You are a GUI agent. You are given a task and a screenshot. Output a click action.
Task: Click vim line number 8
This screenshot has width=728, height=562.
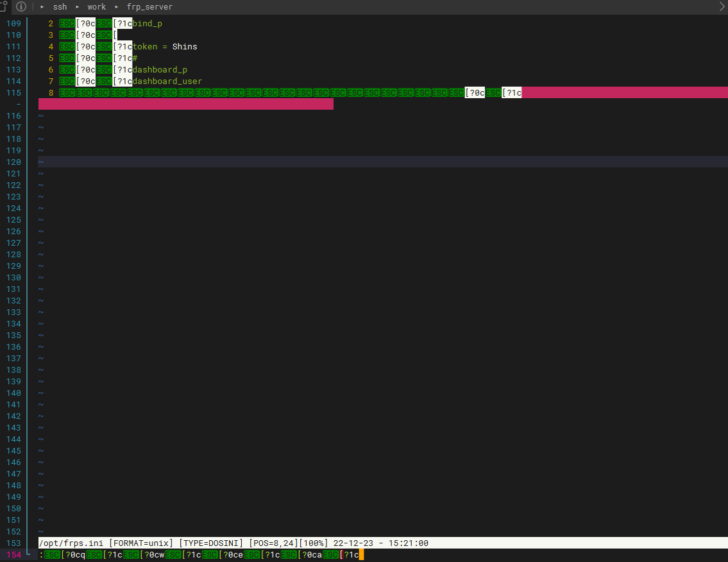tap(51, 93)
